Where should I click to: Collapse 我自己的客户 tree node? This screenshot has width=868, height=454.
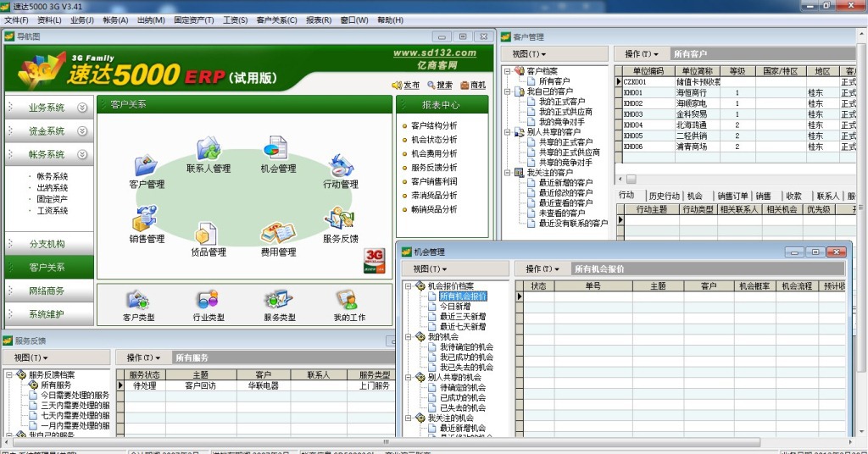(507, 91)
